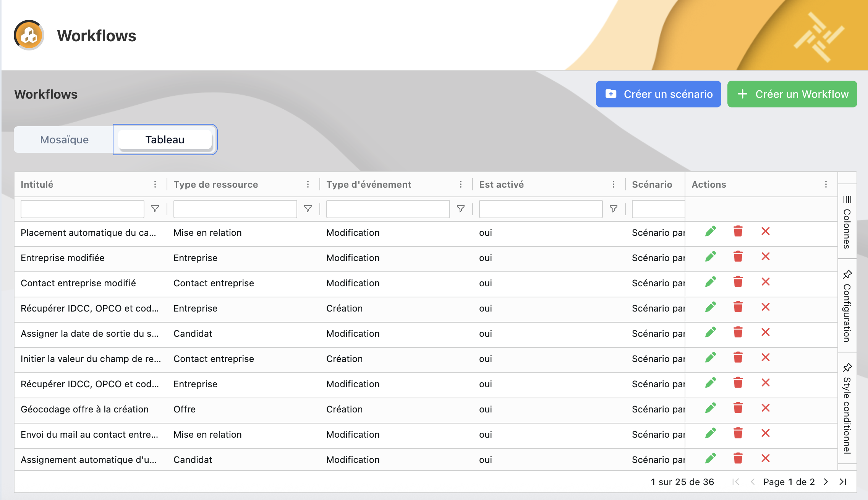This screenshot has width=868, height=500.
Task: Open the filter icon for Type de ressource column
Action: 308,209
